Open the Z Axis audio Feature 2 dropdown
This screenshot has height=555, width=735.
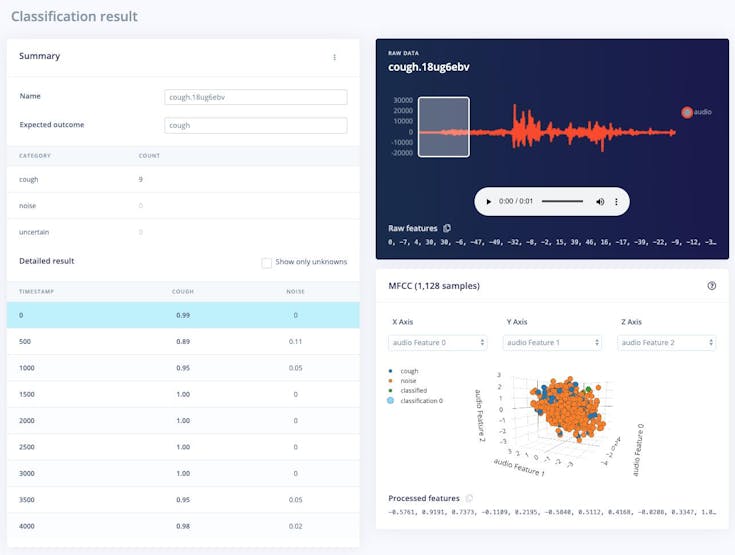[x=667, y=343]
